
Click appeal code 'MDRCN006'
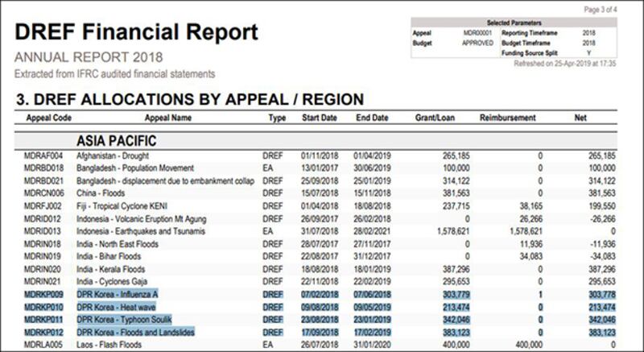point(44,193)
